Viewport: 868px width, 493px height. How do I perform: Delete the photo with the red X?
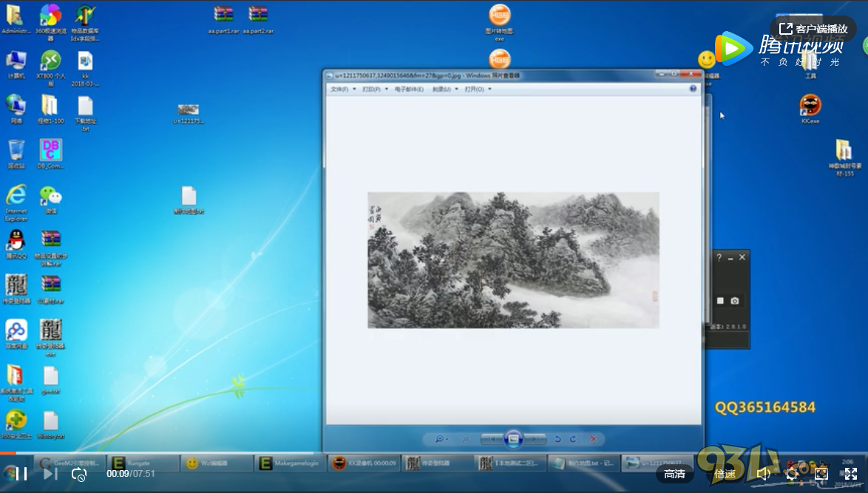click(x=594, y=439)
